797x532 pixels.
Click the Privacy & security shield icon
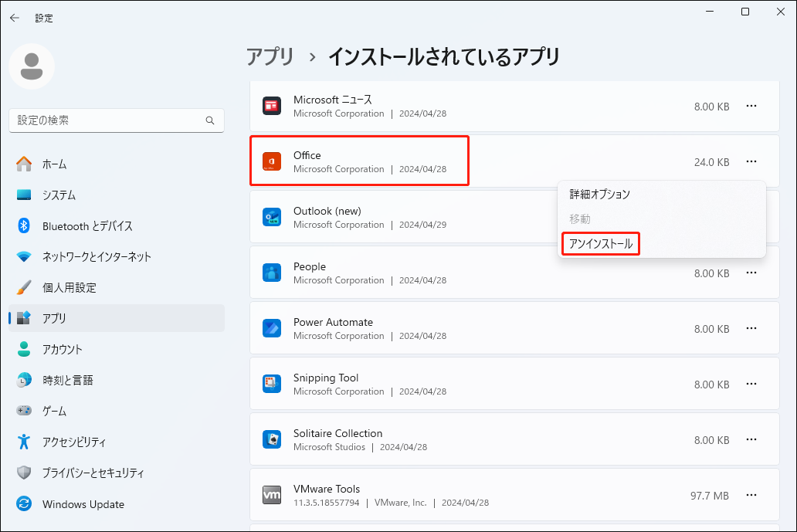click(x=24, y=473)
